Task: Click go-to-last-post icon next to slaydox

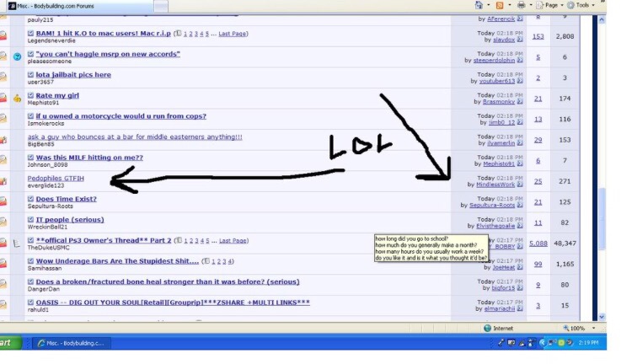Action: 520,40
